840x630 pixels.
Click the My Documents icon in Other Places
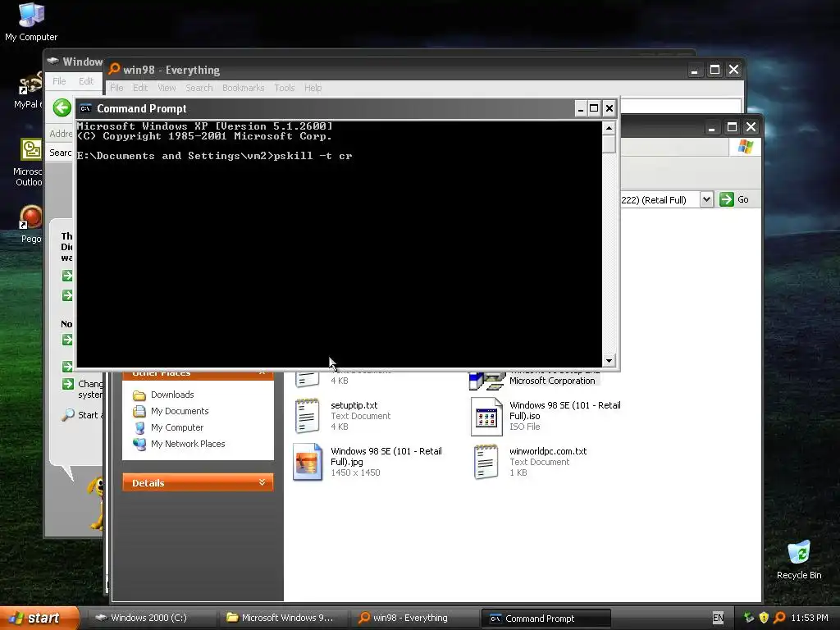click(139, 412)
